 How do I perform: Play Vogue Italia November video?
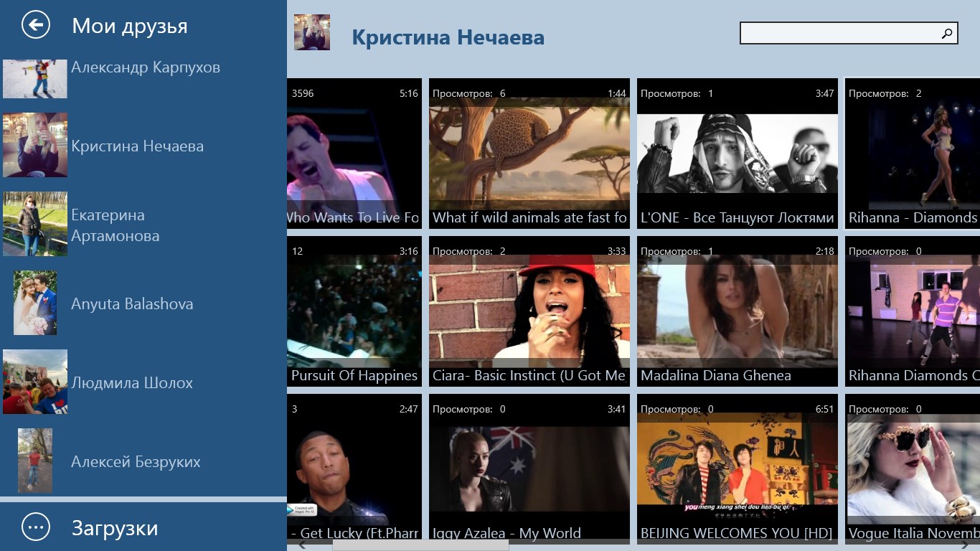[913, 469]
